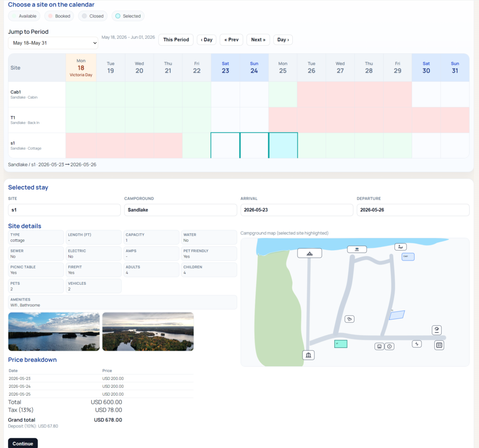
Task: Click the Arrival date field
Action: point(297,210)
